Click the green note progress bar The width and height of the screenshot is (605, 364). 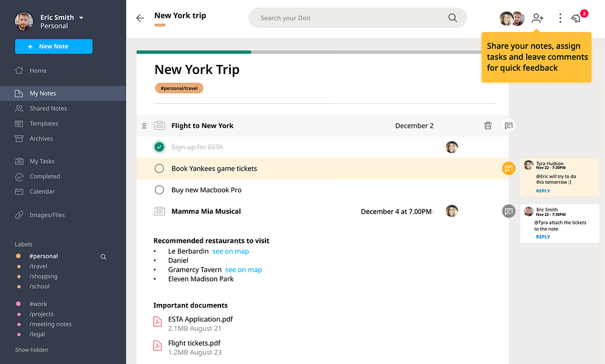[x=194, y=52]
